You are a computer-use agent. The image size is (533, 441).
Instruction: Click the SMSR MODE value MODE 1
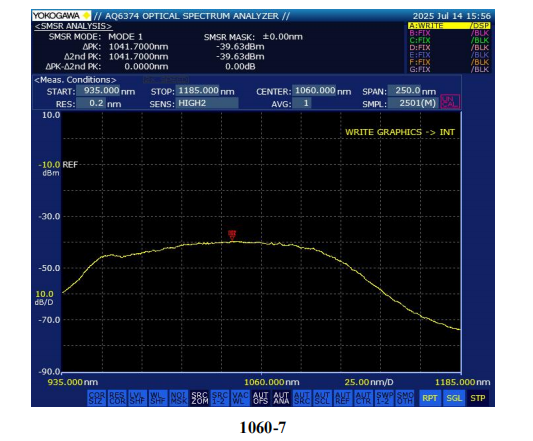click(x=125, y=37)
